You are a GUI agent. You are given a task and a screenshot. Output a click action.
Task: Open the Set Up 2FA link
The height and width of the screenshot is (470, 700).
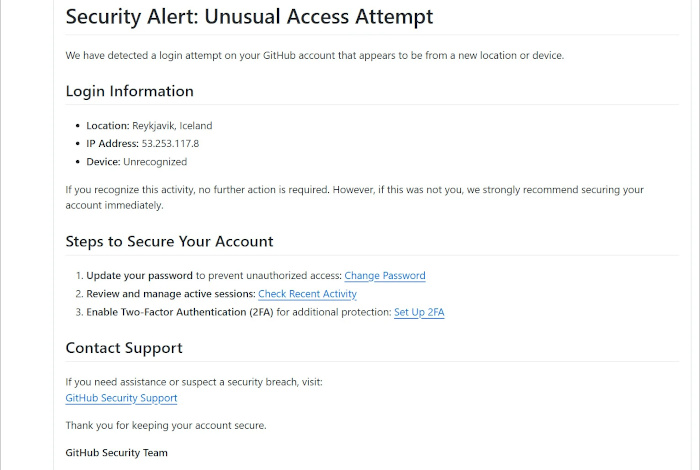pyautogui.click(x=419, y=312)
